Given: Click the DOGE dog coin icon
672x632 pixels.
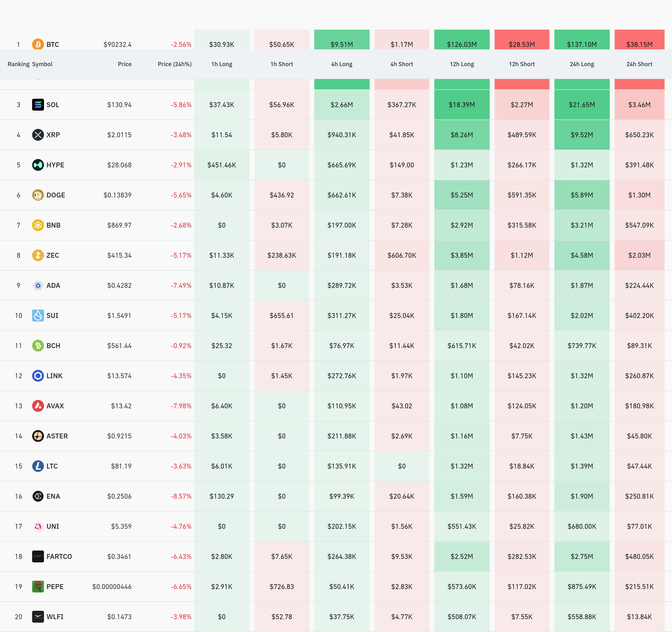Looking at the screenshot, I should 38,195.
